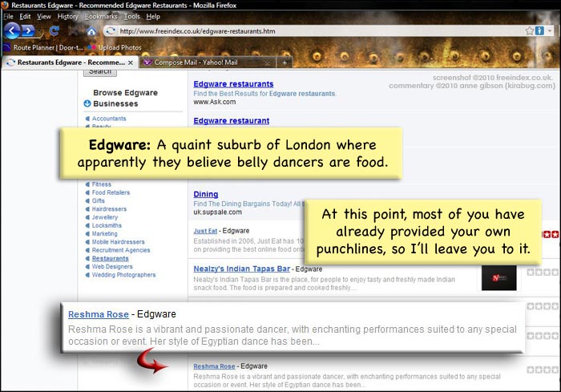
Task: Open the Tools menu
Action: (131, 17)
